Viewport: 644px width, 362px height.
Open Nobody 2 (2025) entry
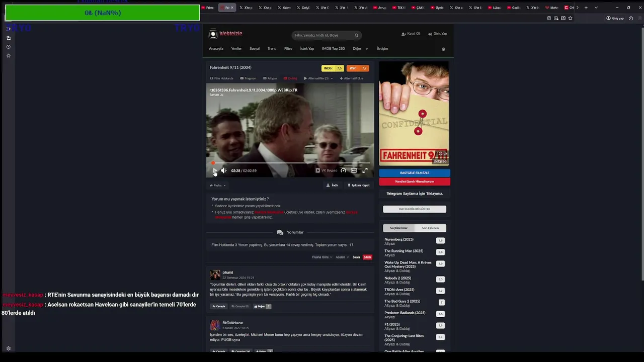(397, 278)
